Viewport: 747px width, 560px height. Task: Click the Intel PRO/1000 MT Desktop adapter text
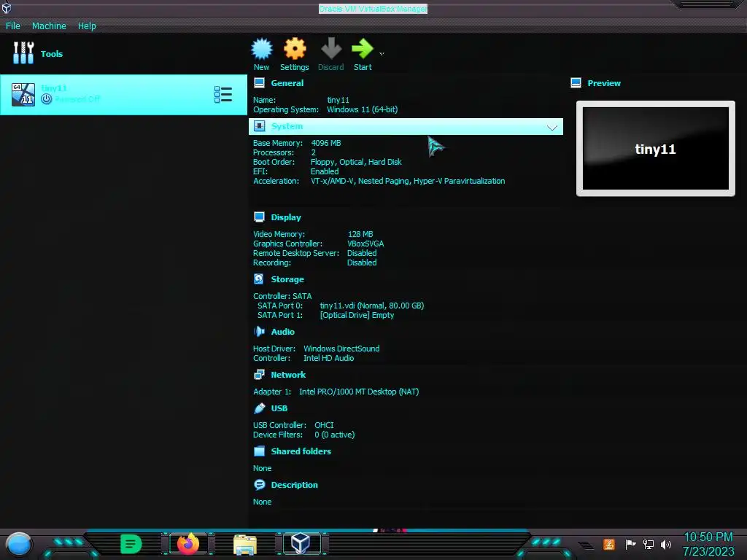359,392
